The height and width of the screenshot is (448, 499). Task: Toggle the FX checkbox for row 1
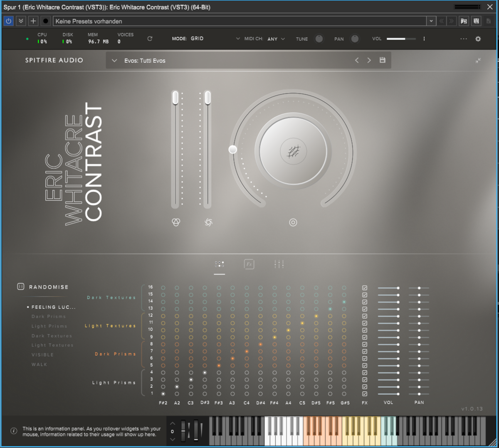pos(365,394)
